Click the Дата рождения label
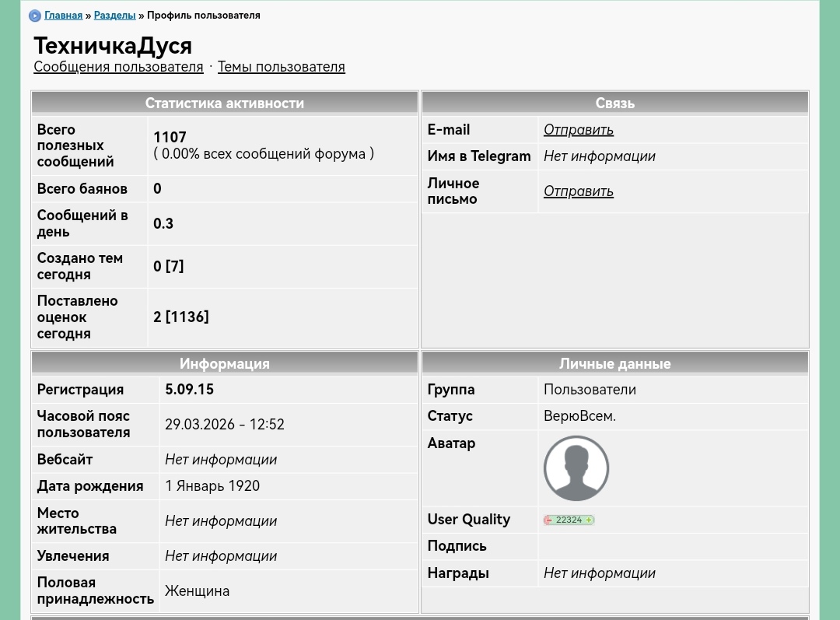 (x=90, y=486)
